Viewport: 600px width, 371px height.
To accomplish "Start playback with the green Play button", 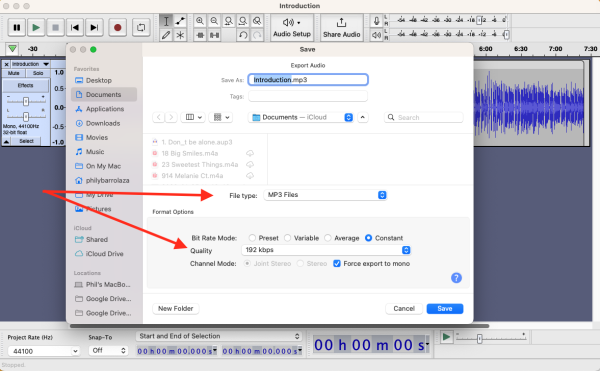I will 36,28.
